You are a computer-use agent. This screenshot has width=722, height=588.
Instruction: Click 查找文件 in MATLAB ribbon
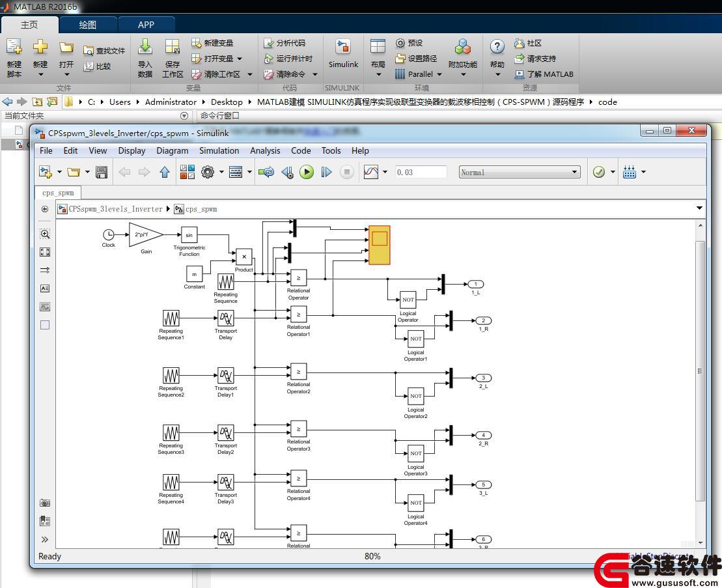(x=104, y=51)
